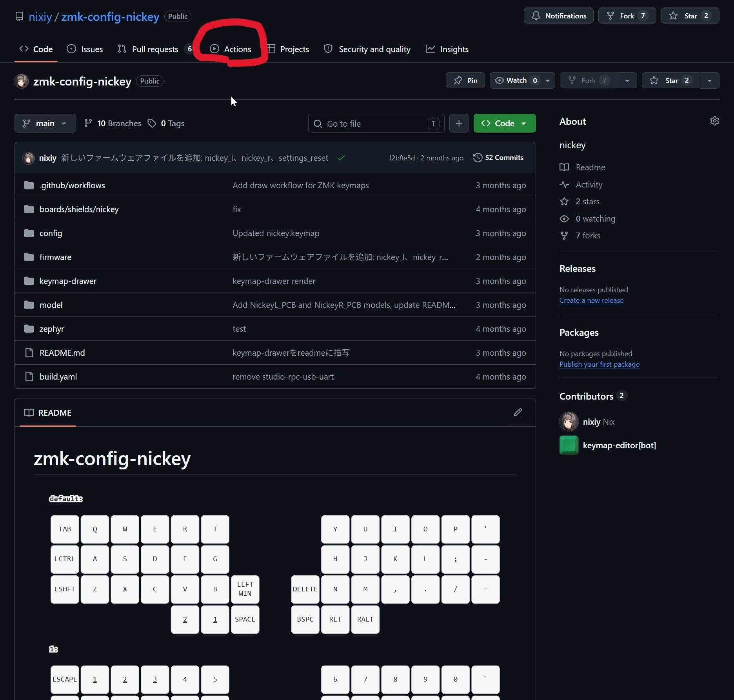
Task: Open repository settings gear in About
Action: [714, 121]
